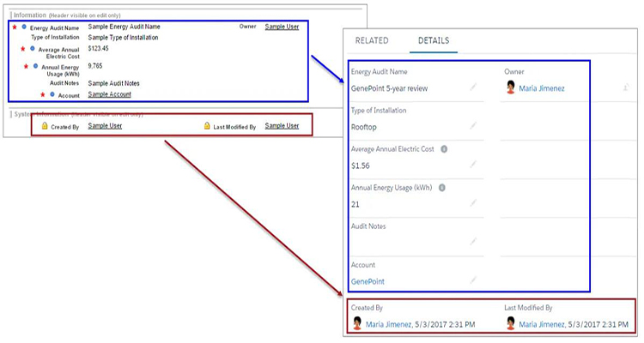Click lock icon beside Created By
644x343 pixels.
(x=45, y=126)
